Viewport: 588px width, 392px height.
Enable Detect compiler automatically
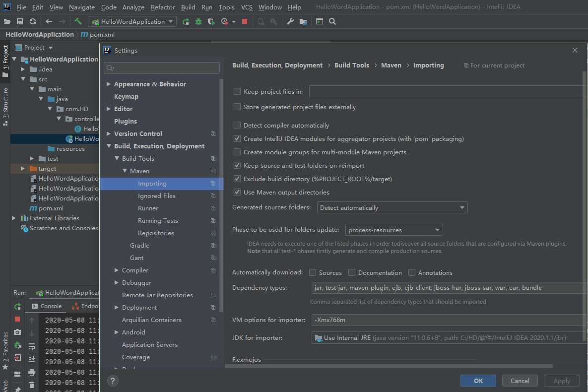click(x=237, y=125)
